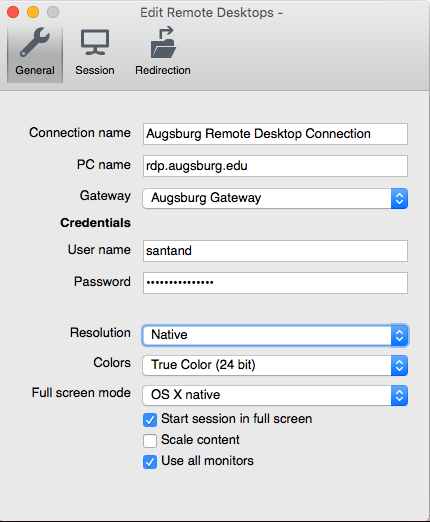
Task: Open the Session monitor icon
Action: [x=95, y=42]
